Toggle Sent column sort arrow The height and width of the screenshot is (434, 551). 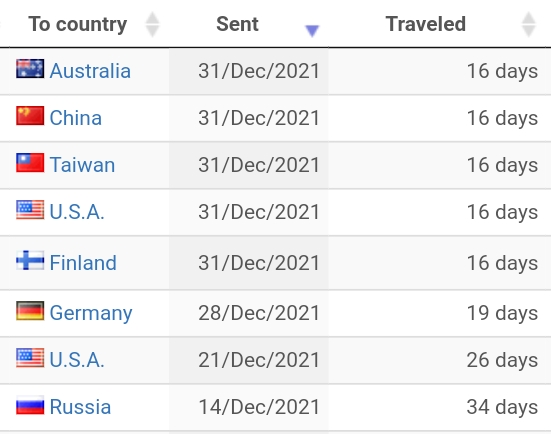click(312, 31)
